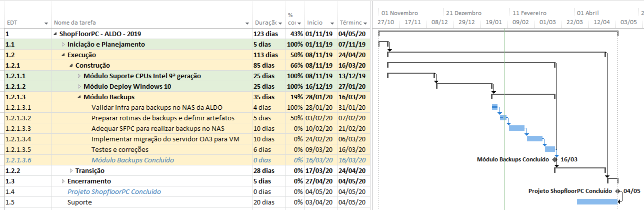This screenshot has height=210, width=644.
Task: Click the 35 dias duration of Módulo Backups
Action: pos(265,97)
